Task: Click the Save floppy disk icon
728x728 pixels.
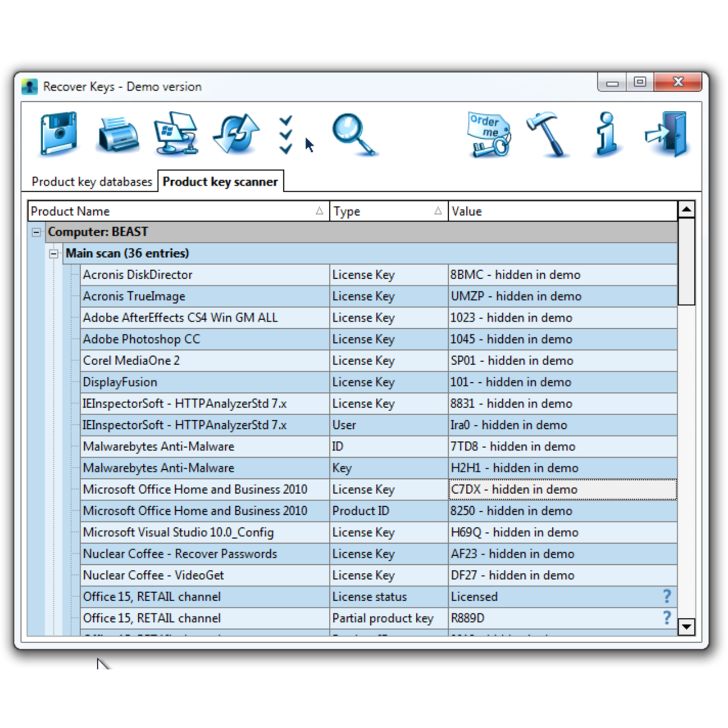Action: 59,135
